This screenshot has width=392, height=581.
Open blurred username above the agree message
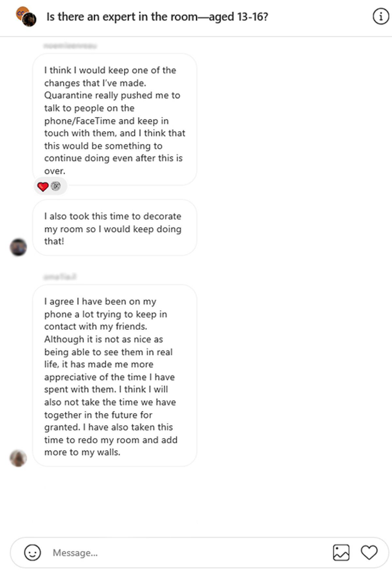point(60,277)
